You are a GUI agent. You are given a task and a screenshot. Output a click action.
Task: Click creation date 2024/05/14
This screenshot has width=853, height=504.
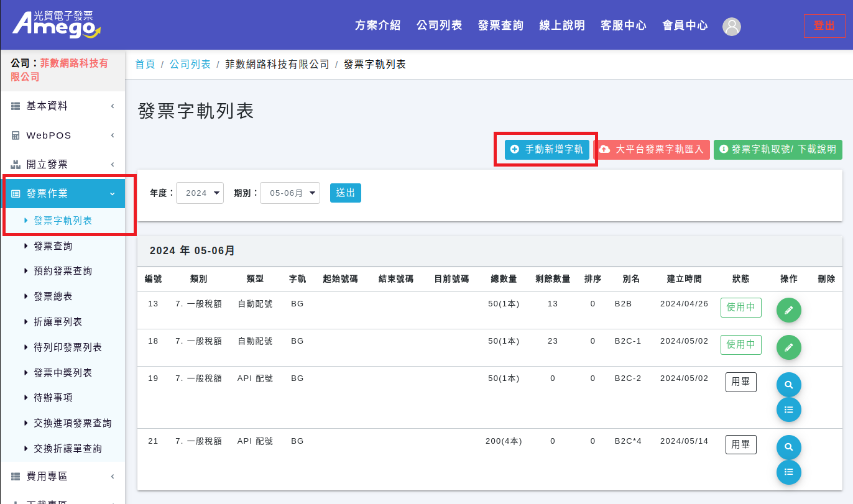(685, 441)
